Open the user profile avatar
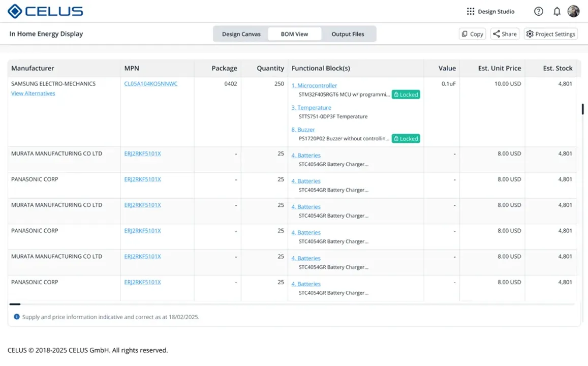The height and width of the screenshot is (366, 588). 573,12
